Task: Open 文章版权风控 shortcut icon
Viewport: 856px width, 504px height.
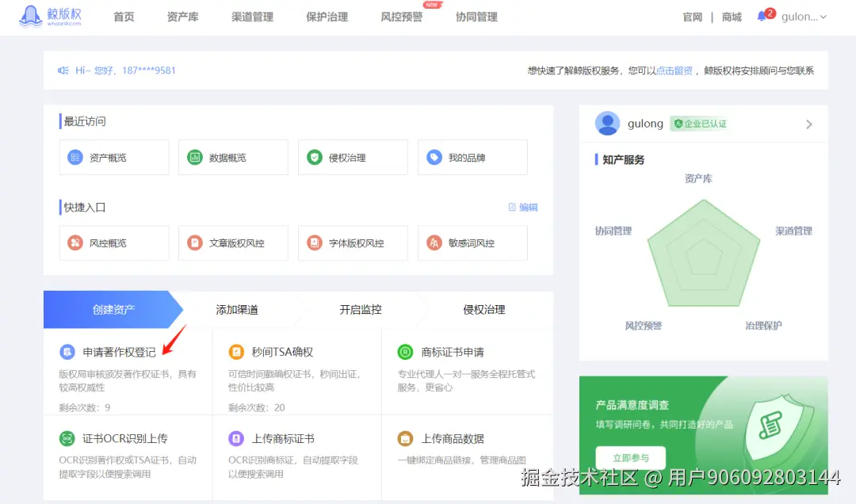Action: tap(194, 242)
